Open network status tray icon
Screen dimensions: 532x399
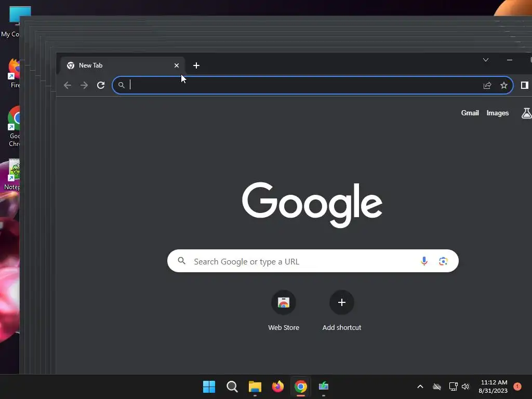[x=453, y=387]
